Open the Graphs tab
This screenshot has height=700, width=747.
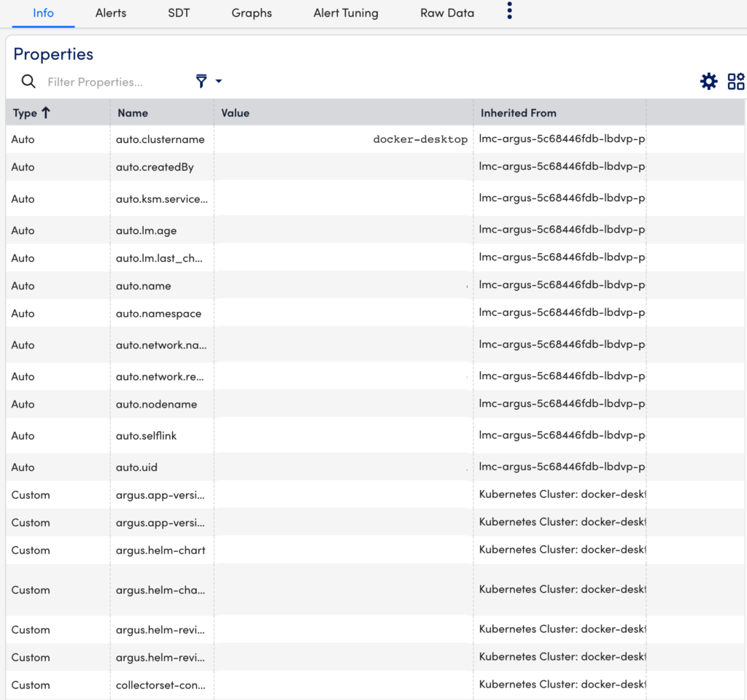click(251, 13)
